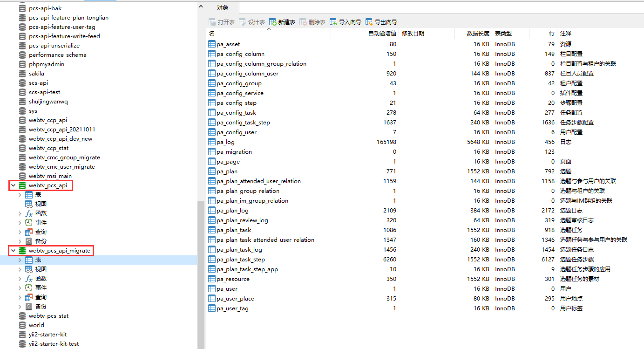The height and width of the screenshot is (349, 644).
Task: Click the webtv_ccp_api database icon
Action: 22,120
